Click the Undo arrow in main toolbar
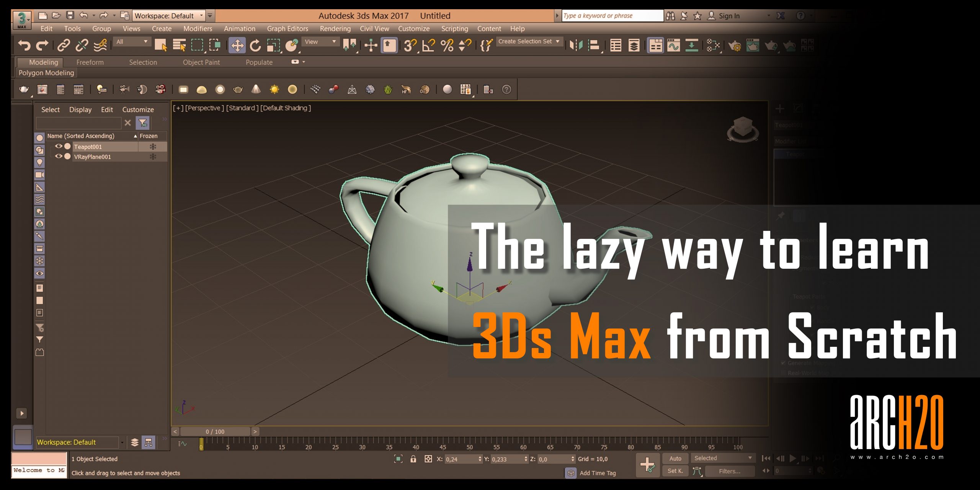 coord(24,46)
